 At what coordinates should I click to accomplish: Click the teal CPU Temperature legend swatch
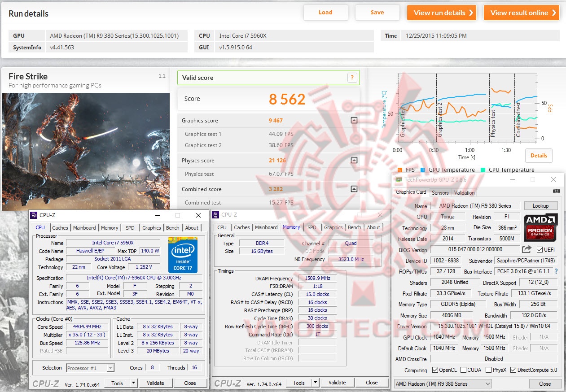click(x=483, y=170)
